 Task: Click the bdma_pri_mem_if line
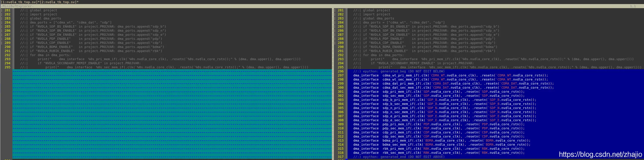click(x=442, y=140)
